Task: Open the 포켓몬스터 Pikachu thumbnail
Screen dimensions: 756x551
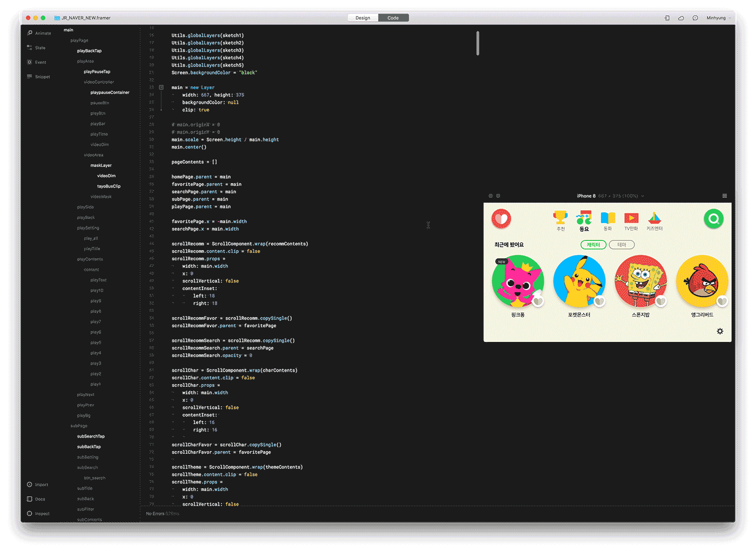Action: (579, 281)
